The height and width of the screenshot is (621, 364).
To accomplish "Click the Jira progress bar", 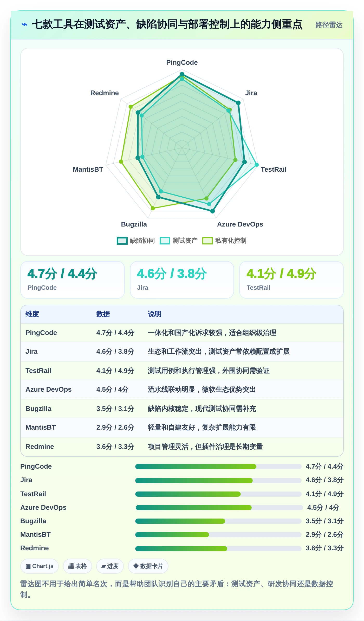I will pos(218,481).
